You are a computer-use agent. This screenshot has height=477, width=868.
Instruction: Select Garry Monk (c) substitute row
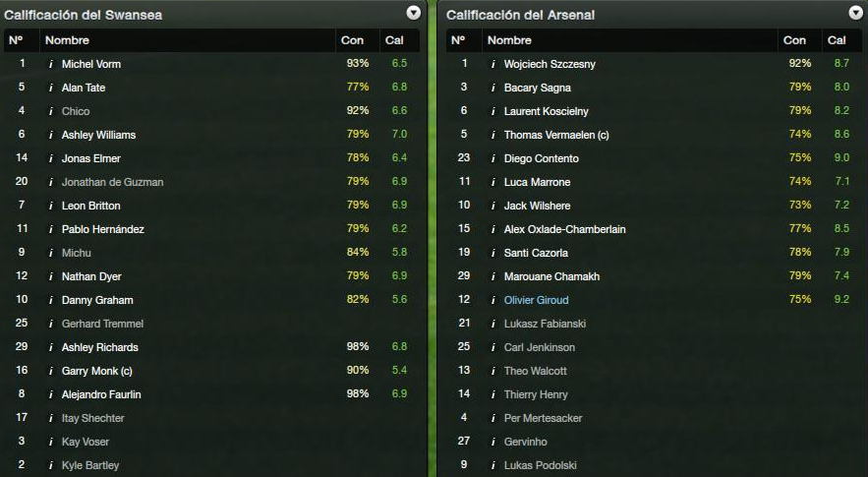tap(211, 371)
